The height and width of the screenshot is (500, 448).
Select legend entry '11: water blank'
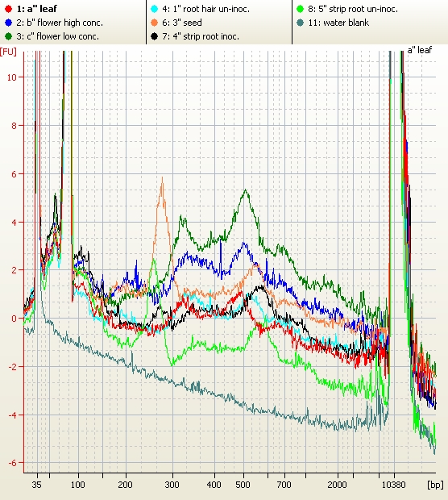tap(338, 23)
